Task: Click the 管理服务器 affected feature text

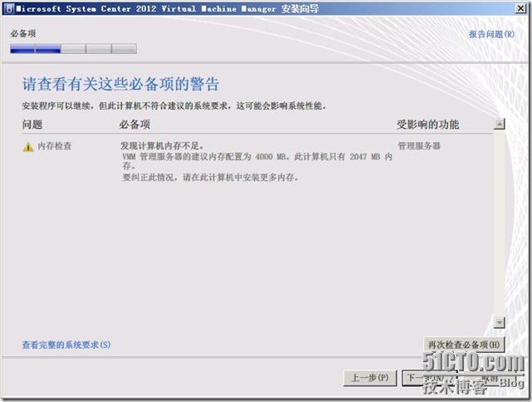Action: (x=419, y=146)
